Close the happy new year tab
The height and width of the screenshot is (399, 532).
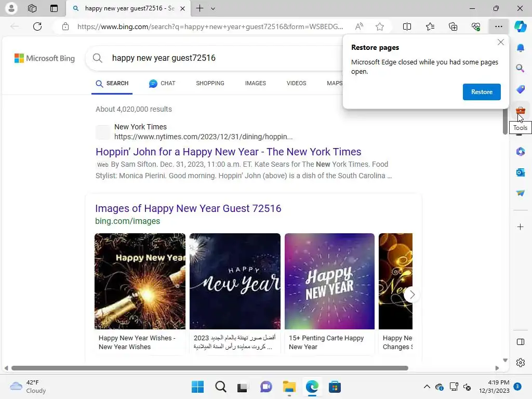coord(182,8)
